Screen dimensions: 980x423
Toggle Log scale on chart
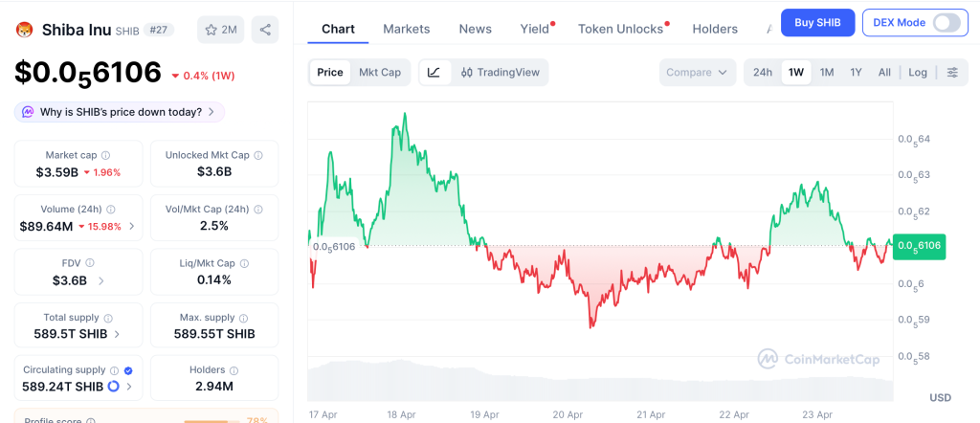coord(918,72)
